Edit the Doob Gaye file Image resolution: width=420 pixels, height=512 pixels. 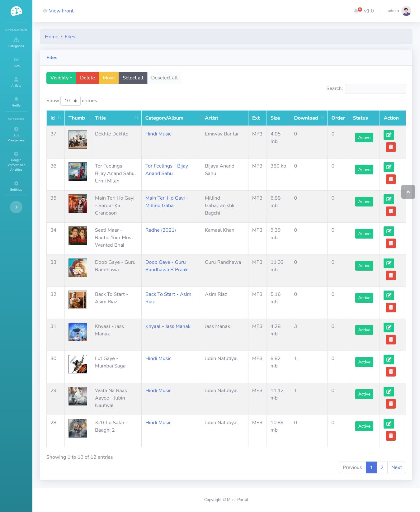tap(389, 263)
